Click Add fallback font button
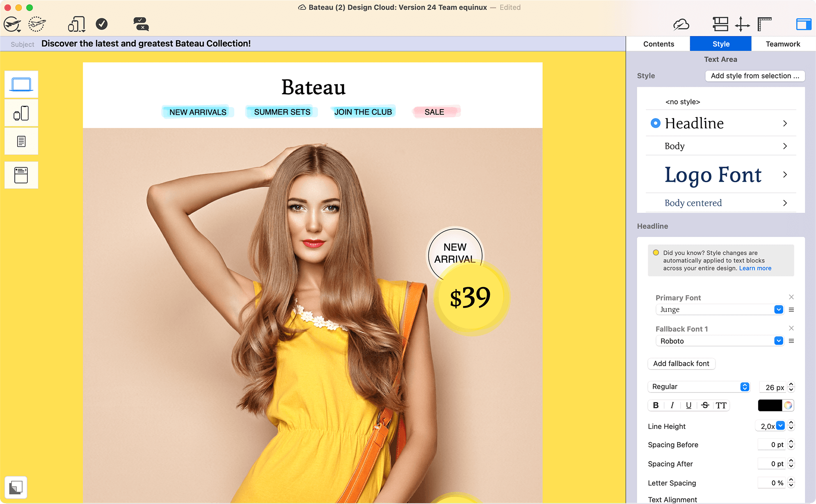 tap(681, 364)
